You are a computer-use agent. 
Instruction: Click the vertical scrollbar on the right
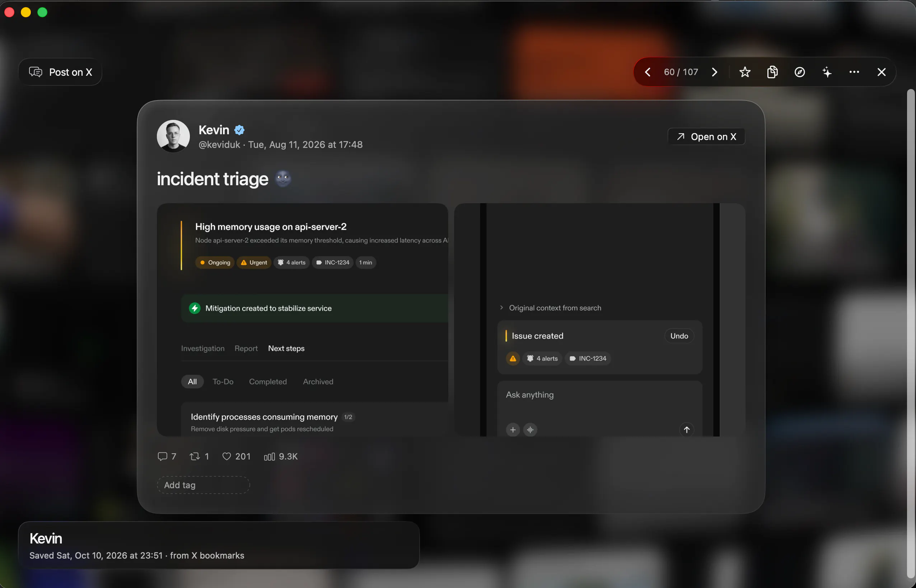[911, 333]
